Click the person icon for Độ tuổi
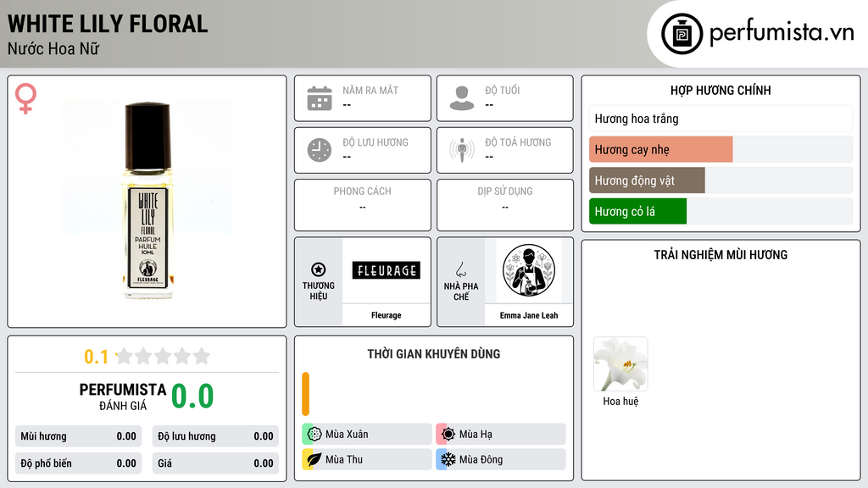Image resolution: width=868 pixels, height=488 pixels. 462,98
